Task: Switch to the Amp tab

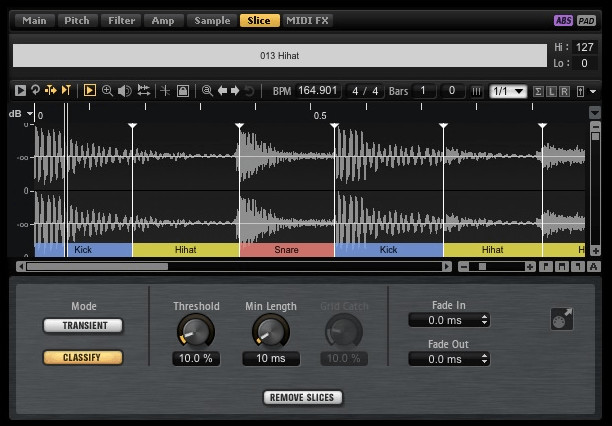Action: (163, 20)
